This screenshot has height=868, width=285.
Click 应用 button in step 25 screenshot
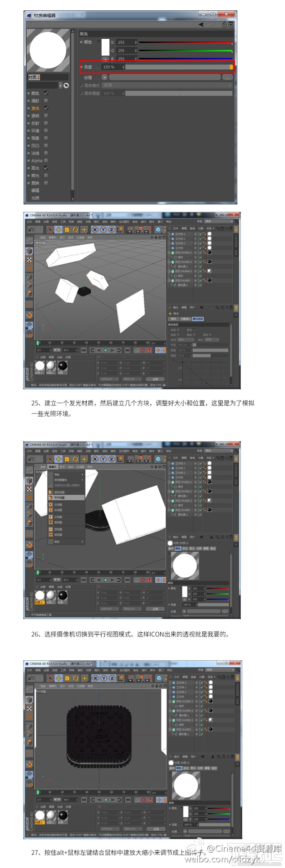tap(155, 379)
